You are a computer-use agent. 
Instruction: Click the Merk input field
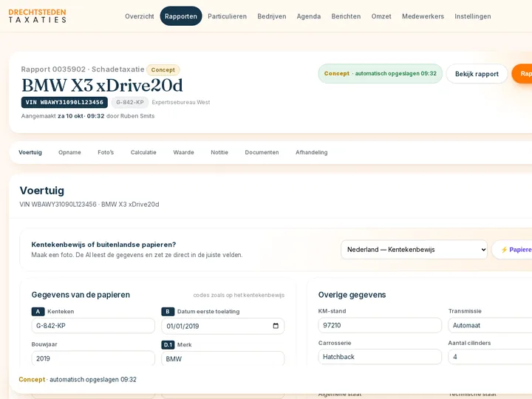pyautogui.click(x=222, y=358)
